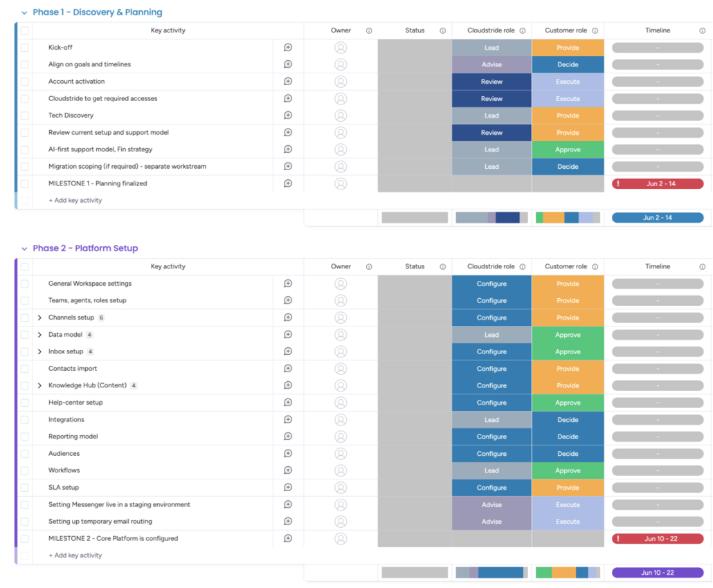The width and height of the screenshot is (713, 588).
Task: Open conversation icon for MILESTONE 2 row
Action: coord(288,538)
